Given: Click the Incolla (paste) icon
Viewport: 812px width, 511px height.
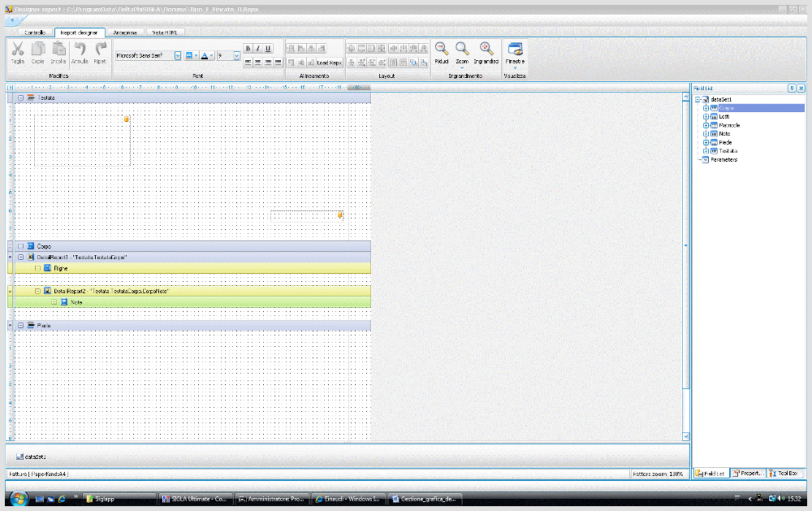Looking at the screenshot, I should click(x=58, y=49).
